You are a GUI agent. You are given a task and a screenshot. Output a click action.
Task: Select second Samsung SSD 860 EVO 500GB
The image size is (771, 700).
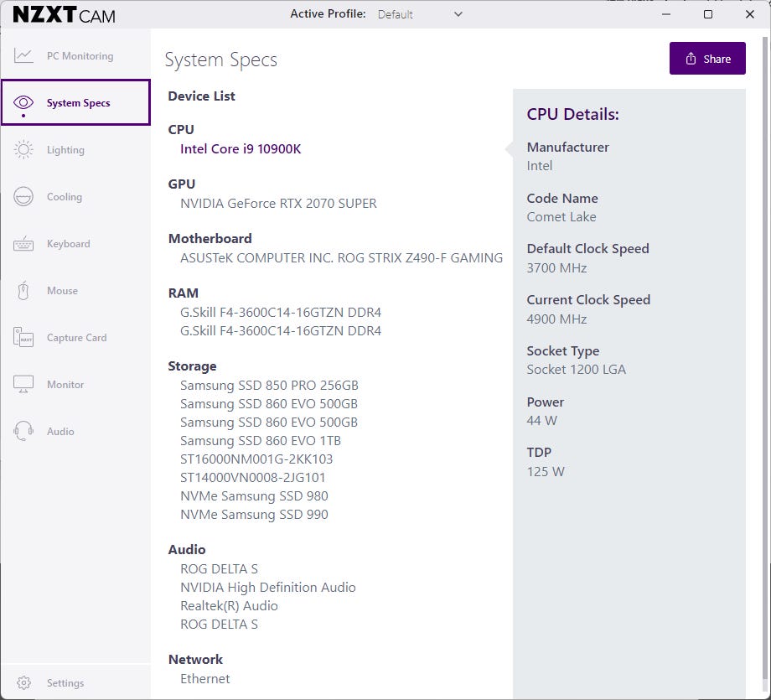point(268,422)
